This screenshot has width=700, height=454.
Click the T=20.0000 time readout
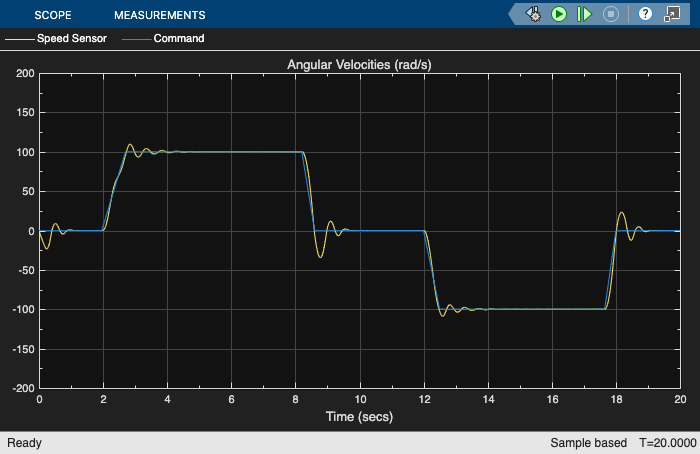(x=668, y=443)
